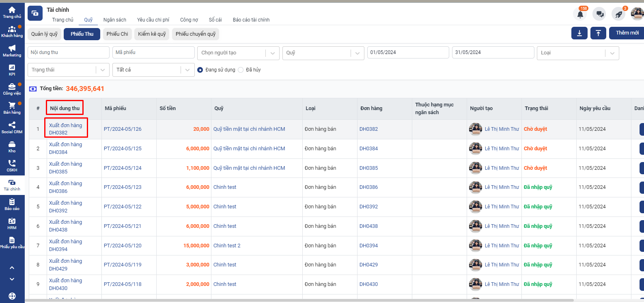The width and height of the screenshot is (644, 303).
Task: Open the Ngân sách menu item
Action: (115, 20)
